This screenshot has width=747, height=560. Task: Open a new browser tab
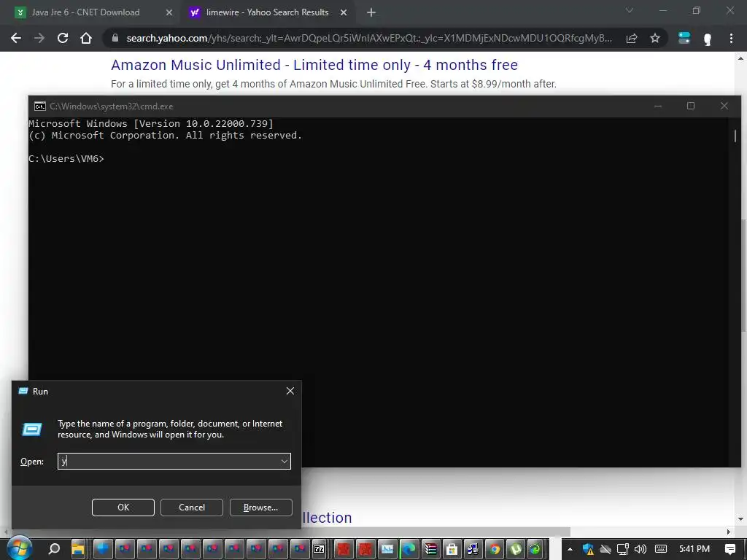point(371,13)
